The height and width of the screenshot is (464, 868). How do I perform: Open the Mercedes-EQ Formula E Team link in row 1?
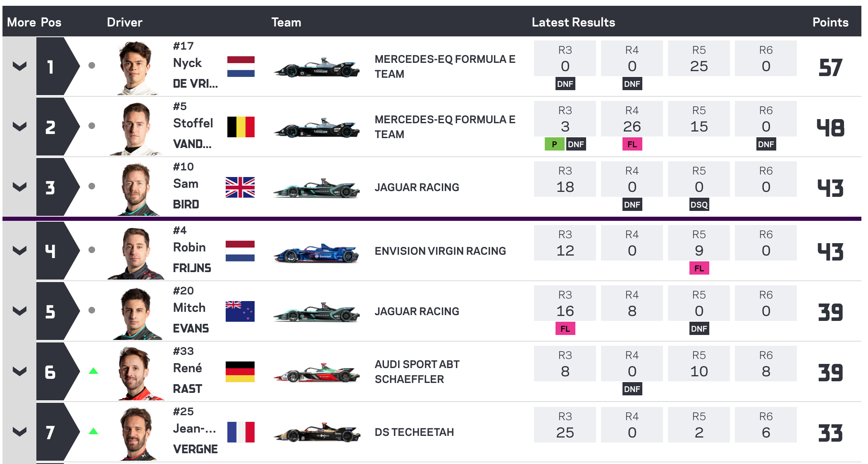445,67
